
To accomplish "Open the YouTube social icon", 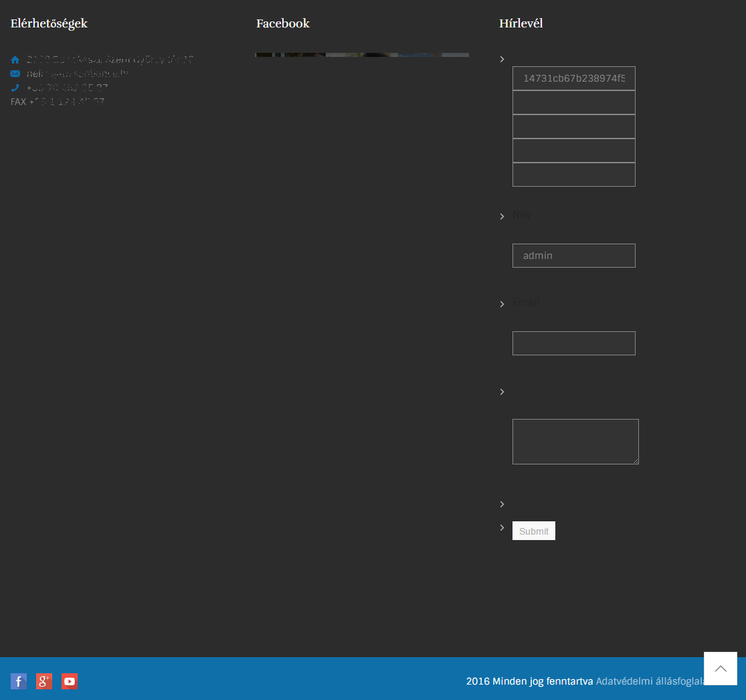I will (70, 681).
